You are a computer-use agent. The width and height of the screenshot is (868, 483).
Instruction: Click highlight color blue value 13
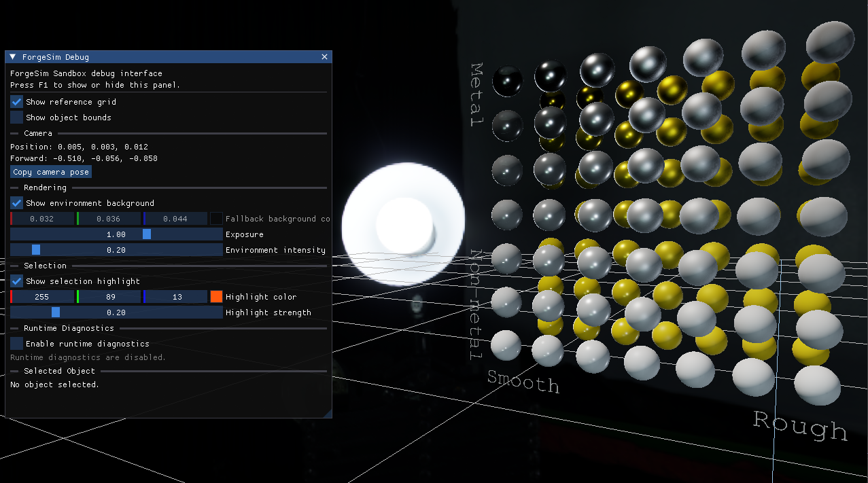click(x=175, y=297)
